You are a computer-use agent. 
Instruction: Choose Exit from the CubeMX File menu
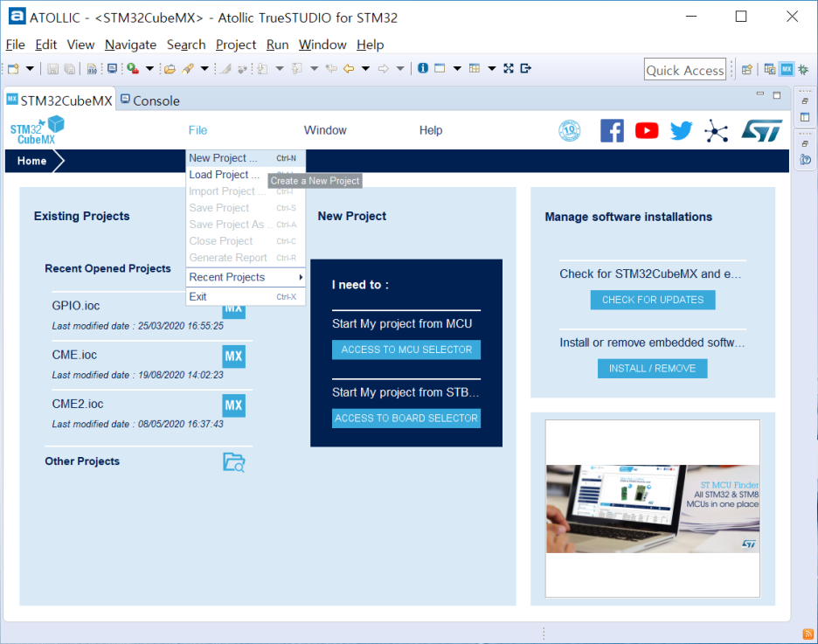(246, 296)
